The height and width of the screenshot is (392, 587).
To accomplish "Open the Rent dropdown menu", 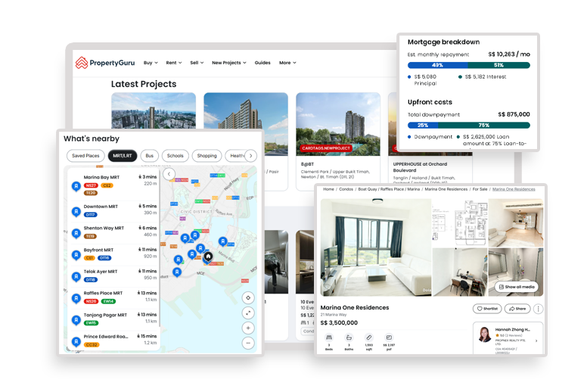I will tap(174, 63).
